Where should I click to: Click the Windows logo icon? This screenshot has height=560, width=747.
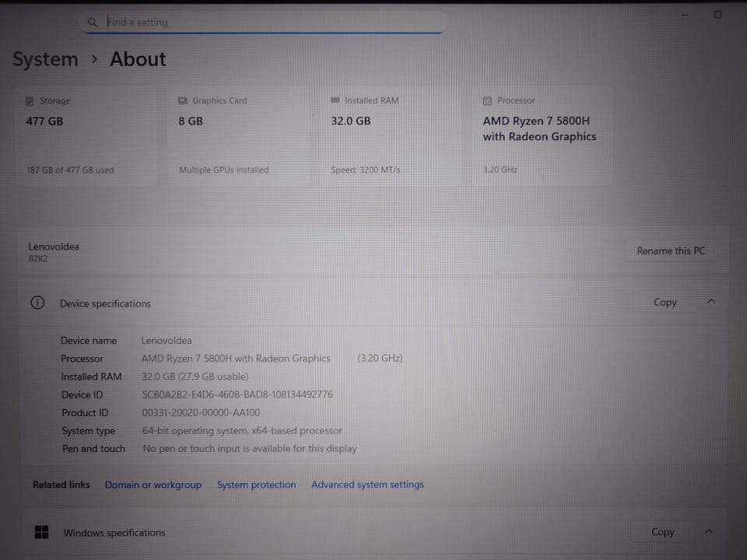tap(42, 532)
